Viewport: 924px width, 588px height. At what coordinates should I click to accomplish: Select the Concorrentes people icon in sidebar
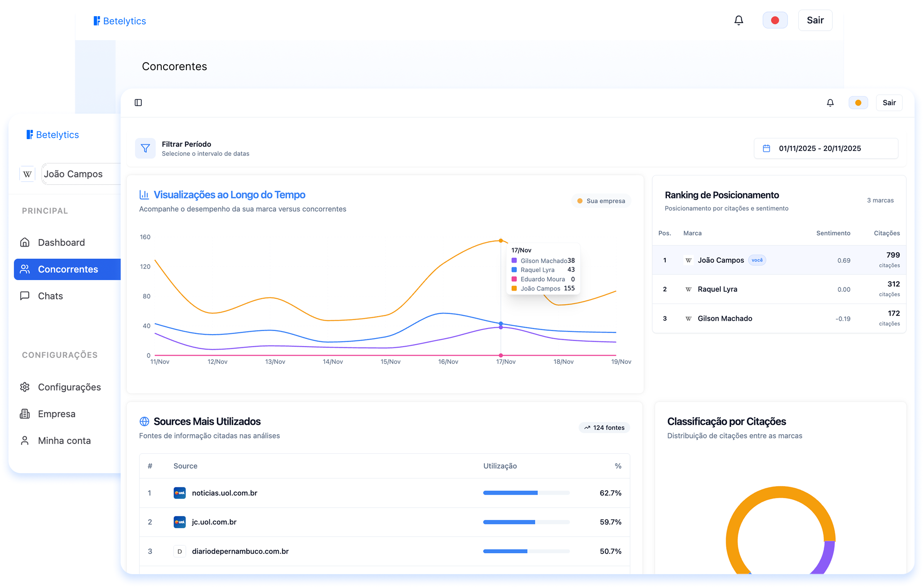[25, 269]
